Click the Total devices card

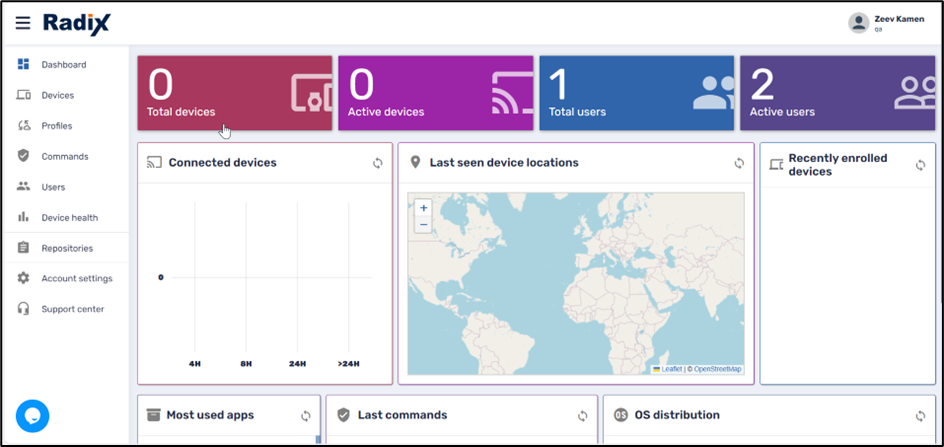click(234, 93)
